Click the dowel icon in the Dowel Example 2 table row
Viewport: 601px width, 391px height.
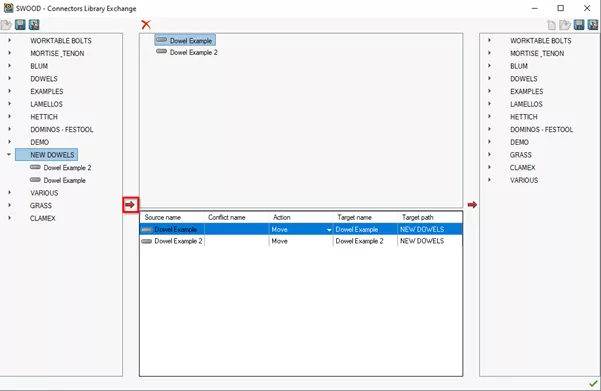point(146,241)
